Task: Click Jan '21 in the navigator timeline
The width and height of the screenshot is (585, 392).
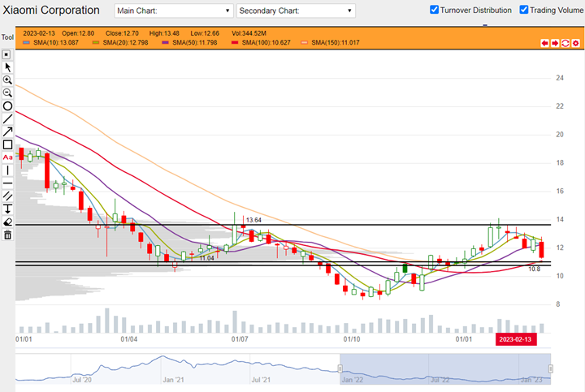Action: tap(173, 380)
